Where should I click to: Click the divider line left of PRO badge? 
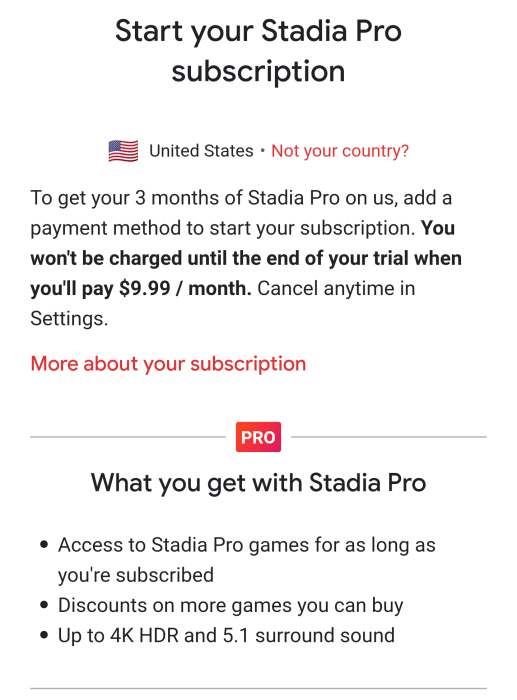(128, 437)
